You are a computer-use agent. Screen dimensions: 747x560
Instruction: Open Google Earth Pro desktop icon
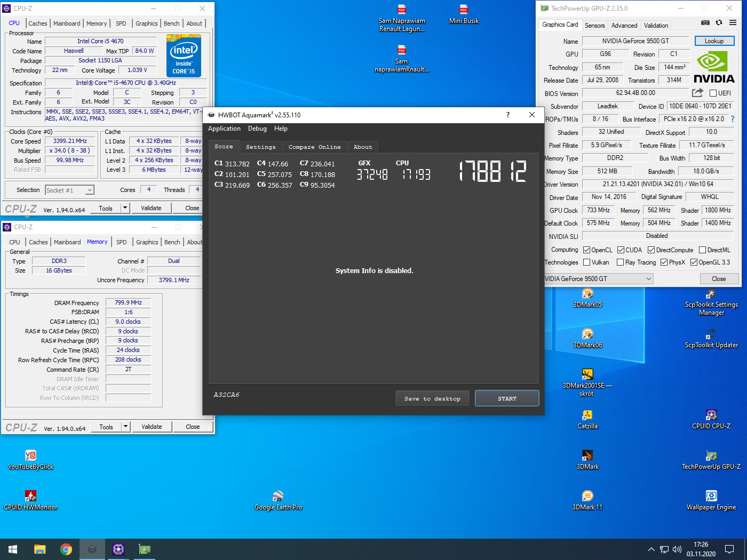click(x=278, y=501)
